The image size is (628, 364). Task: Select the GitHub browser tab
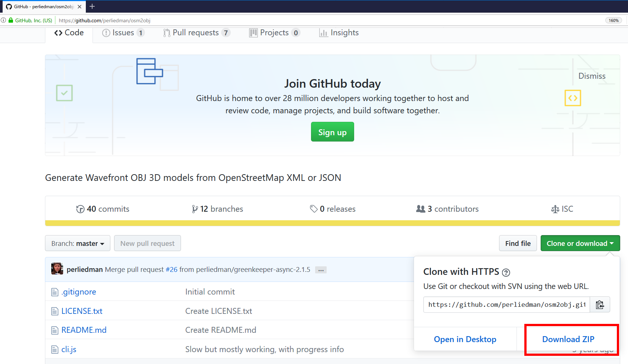click(43, 7)
